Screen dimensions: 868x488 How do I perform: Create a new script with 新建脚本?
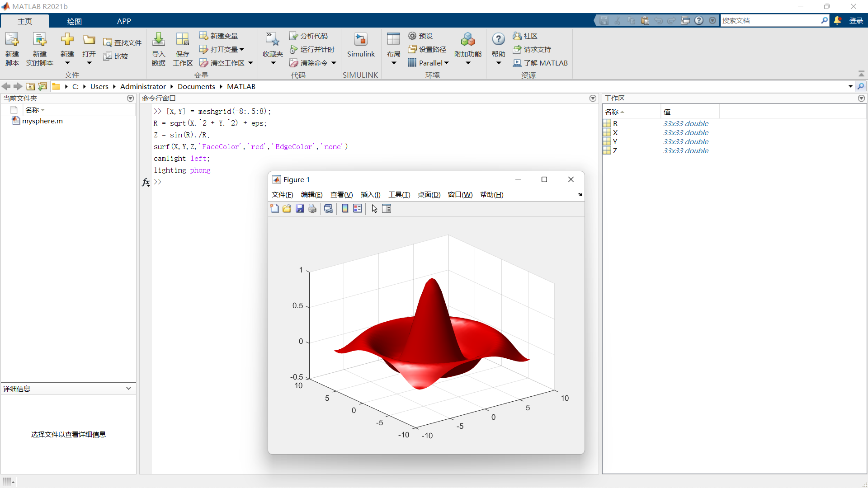click(12, 49)
